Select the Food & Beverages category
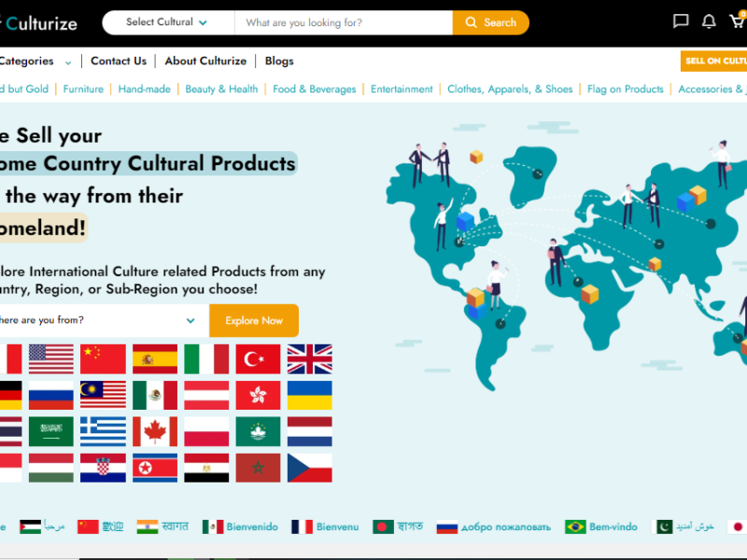 pyautogui.click(x=316, y=89)
